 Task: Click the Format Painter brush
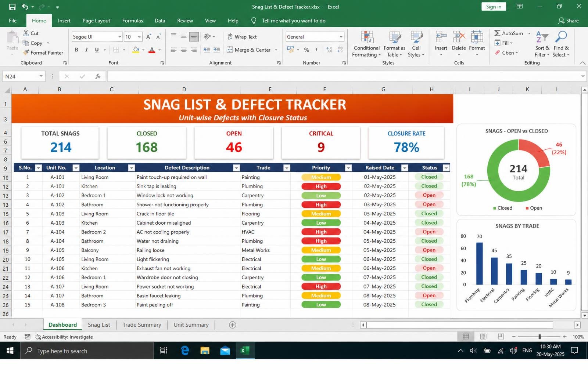[26, 52]
